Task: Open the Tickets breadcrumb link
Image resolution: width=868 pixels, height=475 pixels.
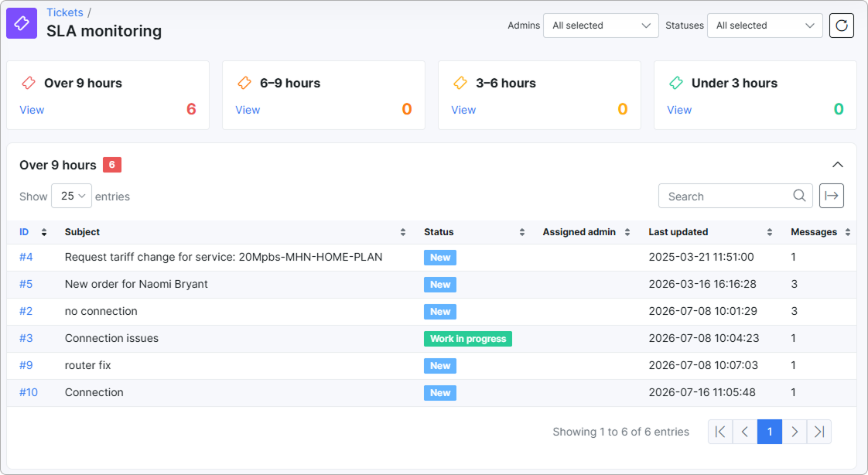Action: (x=65, y=12)
